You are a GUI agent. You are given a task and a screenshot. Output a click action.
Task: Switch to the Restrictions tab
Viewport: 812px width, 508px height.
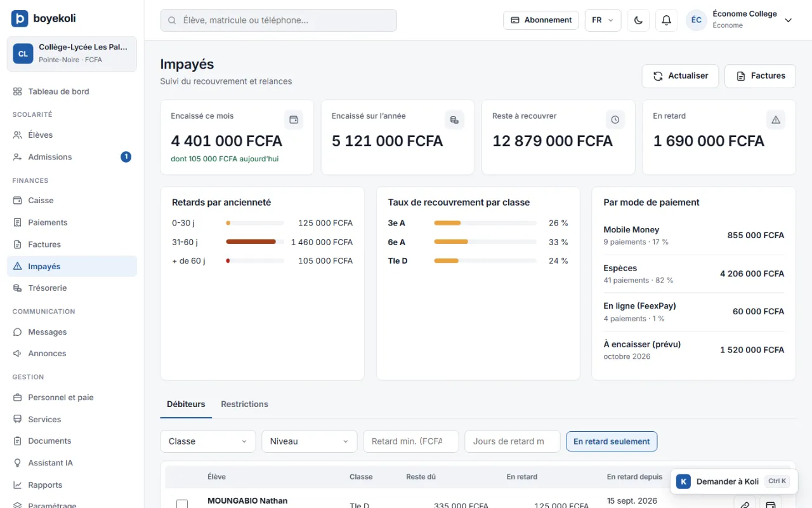tap(244, 404)
